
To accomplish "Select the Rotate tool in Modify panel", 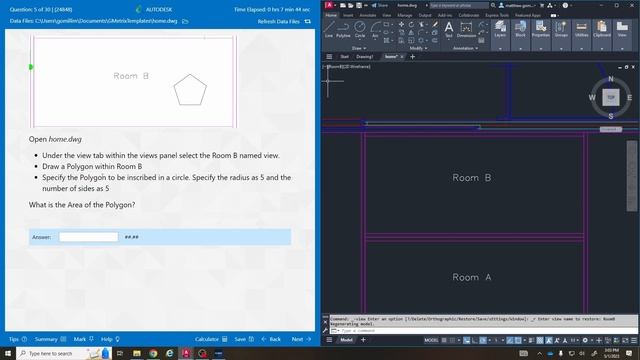I will pos(411,24).
